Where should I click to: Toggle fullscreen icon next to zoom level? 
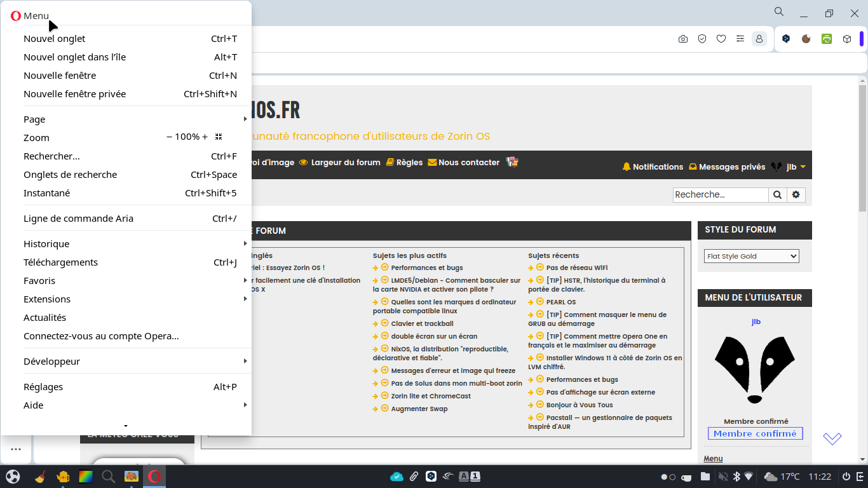(x=219, y=137)
